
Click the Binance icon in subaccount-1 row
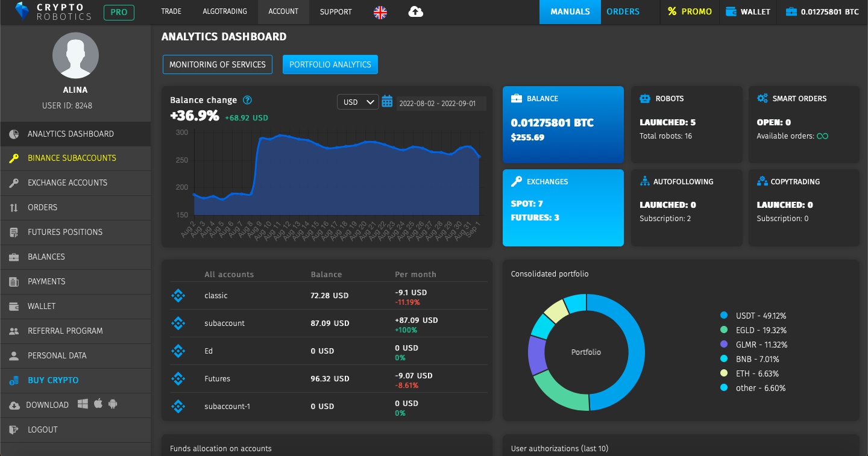click(x=178, y=407)
